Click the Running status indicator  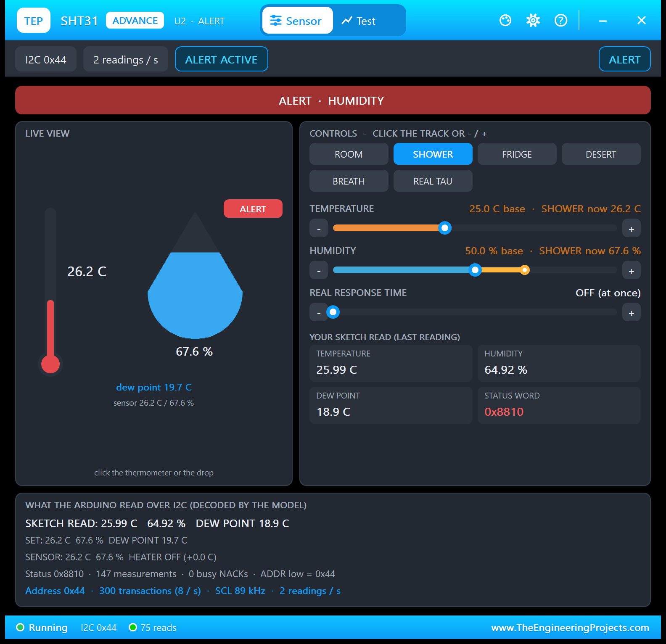point(42,628)
